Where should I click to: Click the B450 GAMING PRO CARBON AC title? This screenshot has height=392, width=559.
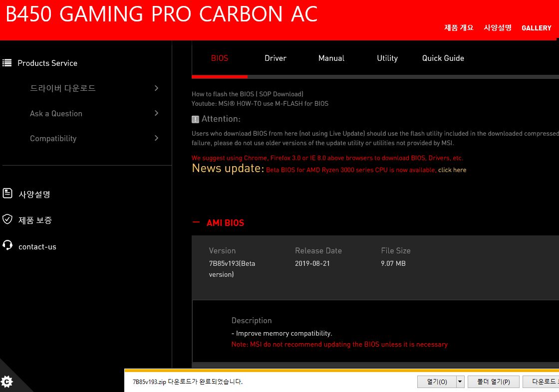162,14
